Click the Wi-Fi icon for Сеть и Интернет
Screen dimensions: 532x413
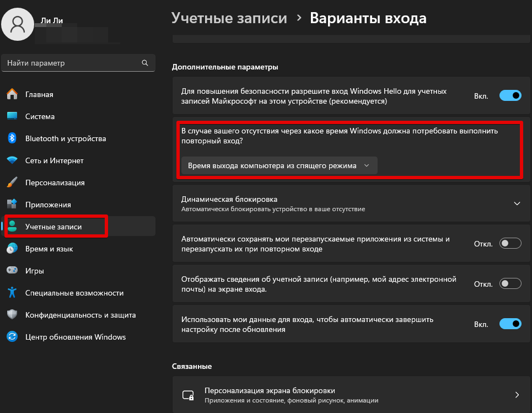12,160
